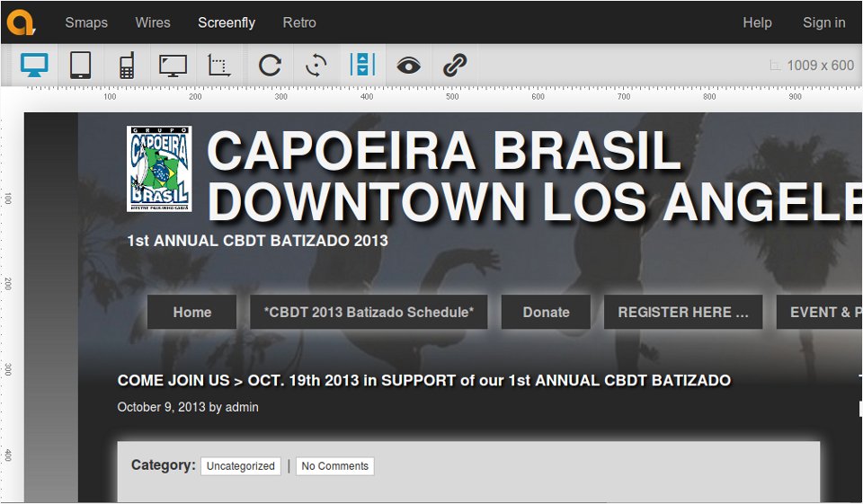Select the Mobile phone device icon
This screenshot has height=504, width=863.
(x=127, y=65)
